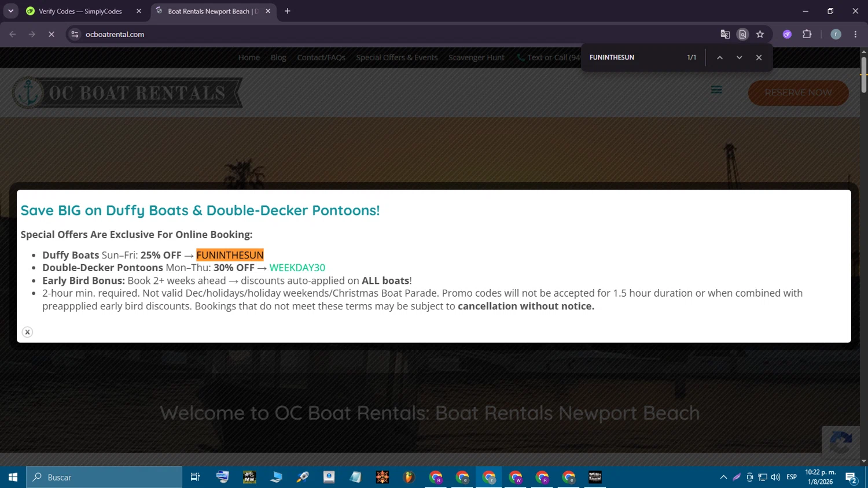Open the Windows notification center

(851, 478)
